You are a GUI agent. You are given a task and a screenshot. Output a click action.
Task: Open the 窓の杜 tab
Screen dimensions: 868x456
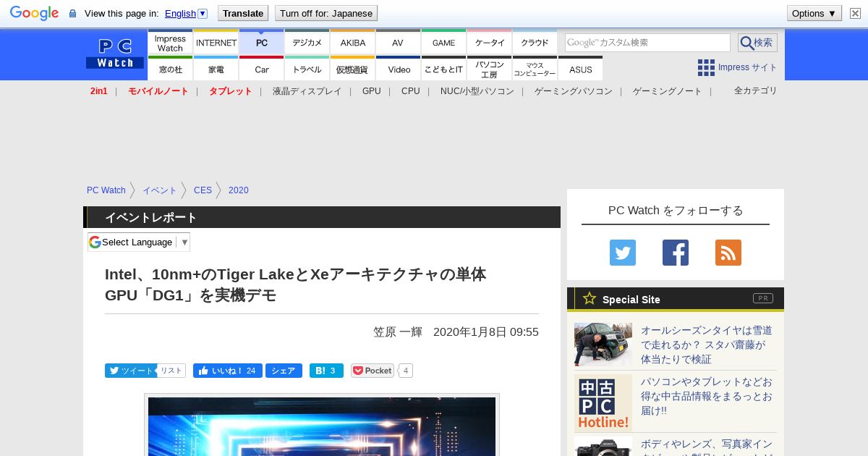pyautogui.click(x=170, y=69)
